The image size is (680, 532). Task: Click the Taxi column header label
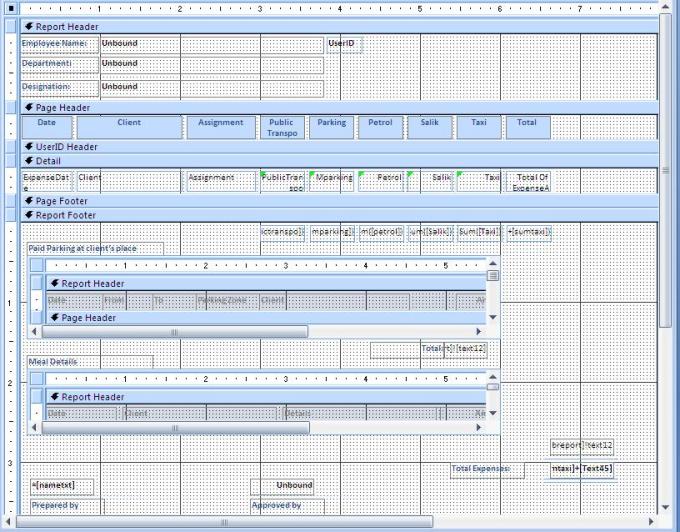point(479,127)
